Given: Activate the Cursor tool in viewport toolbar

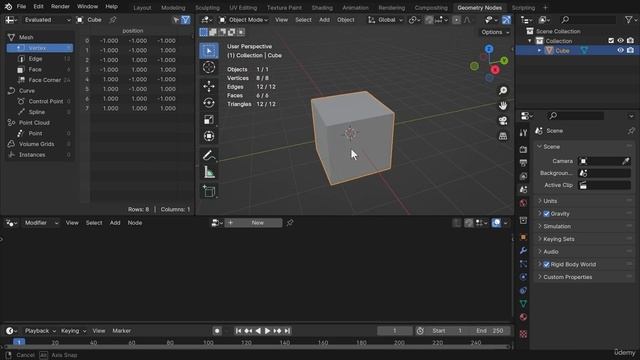Looking at the screenshot, I should (209, 67).
